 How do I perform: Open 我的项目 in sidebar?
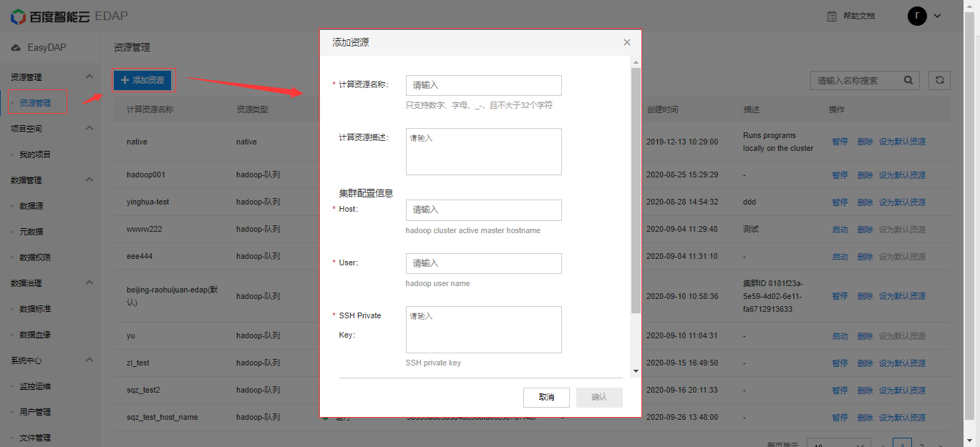coord(34,154)
